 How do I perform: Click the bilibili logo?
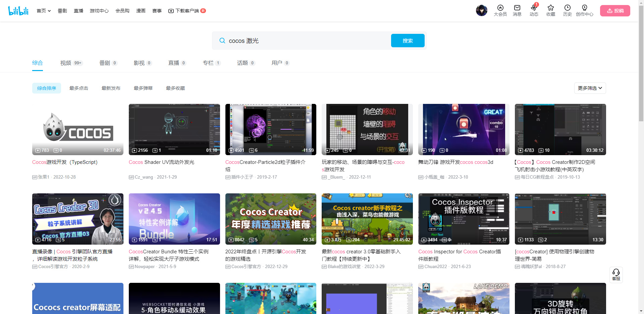click(18, 11)
